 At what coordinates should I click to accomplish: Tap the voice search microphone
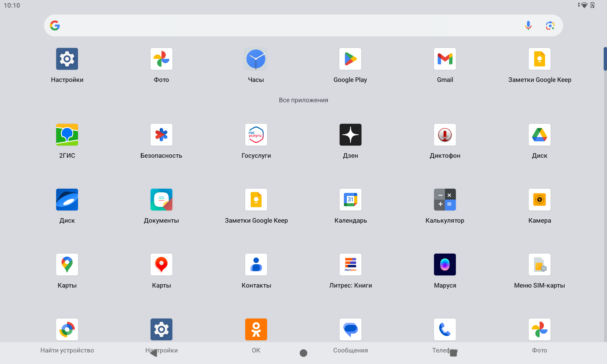click(x=528, y=25)
